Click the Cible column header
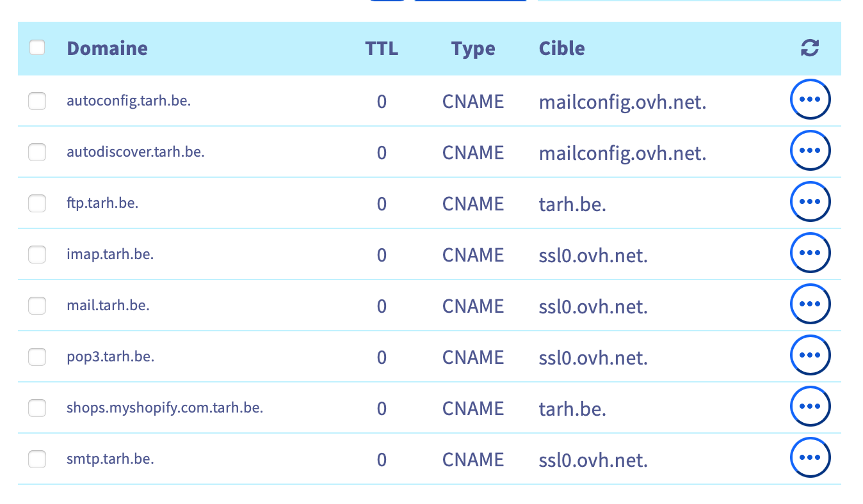The width and height of the screenshot is (863, 504). pyautogui.click(x=561, y=49)
